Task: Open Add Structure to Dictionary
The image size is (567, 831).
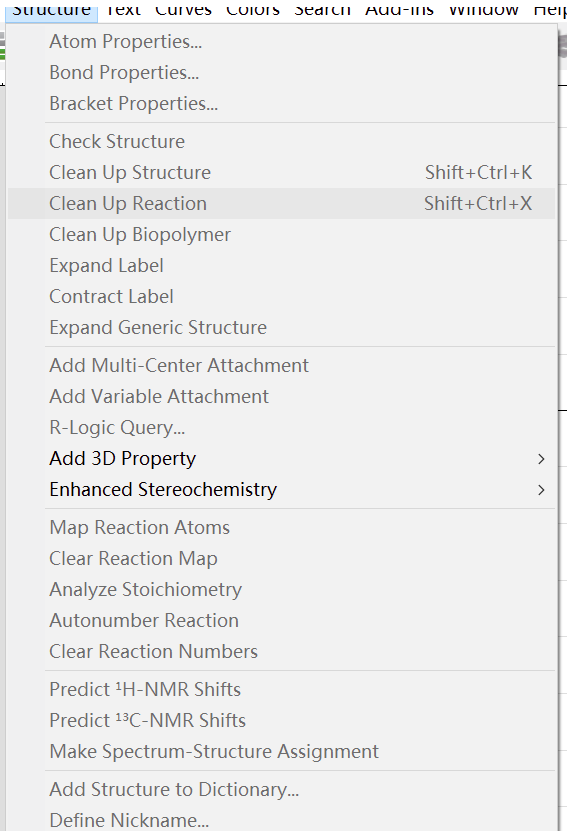Action: point(281,790)
